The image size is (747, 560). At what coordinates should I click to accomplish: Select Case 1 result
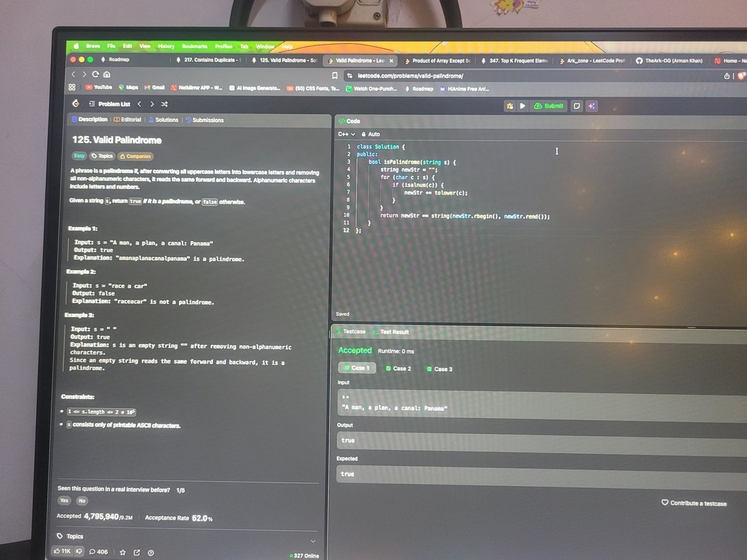[356, 368]
